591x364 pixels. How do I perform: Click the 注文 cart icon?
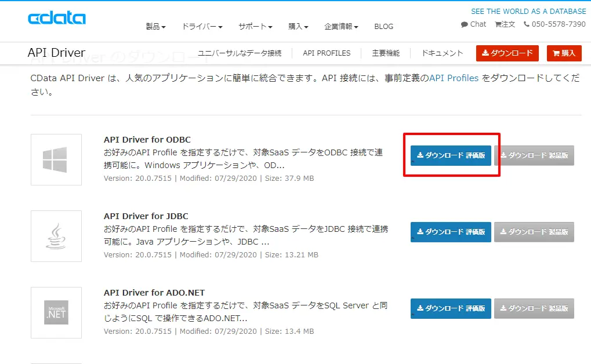pos(498,24)
